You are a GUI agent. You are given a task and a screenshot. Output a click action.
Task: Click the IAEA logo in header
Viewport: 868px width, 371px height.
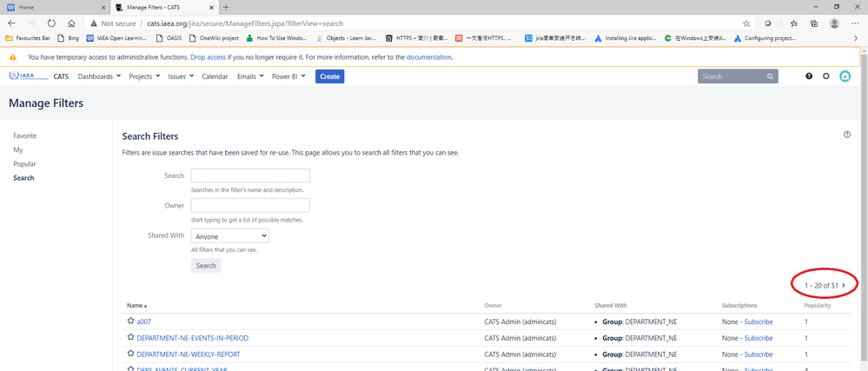pyautogui.click(x=27, y=76)
